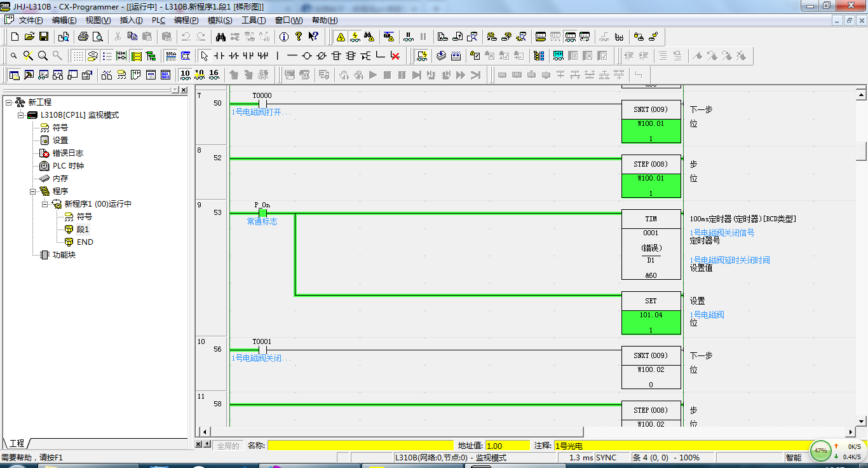Toggle the grid display button
Image resolution: width=868 pixels, height=468 pixels.
(x=77, y=56)
